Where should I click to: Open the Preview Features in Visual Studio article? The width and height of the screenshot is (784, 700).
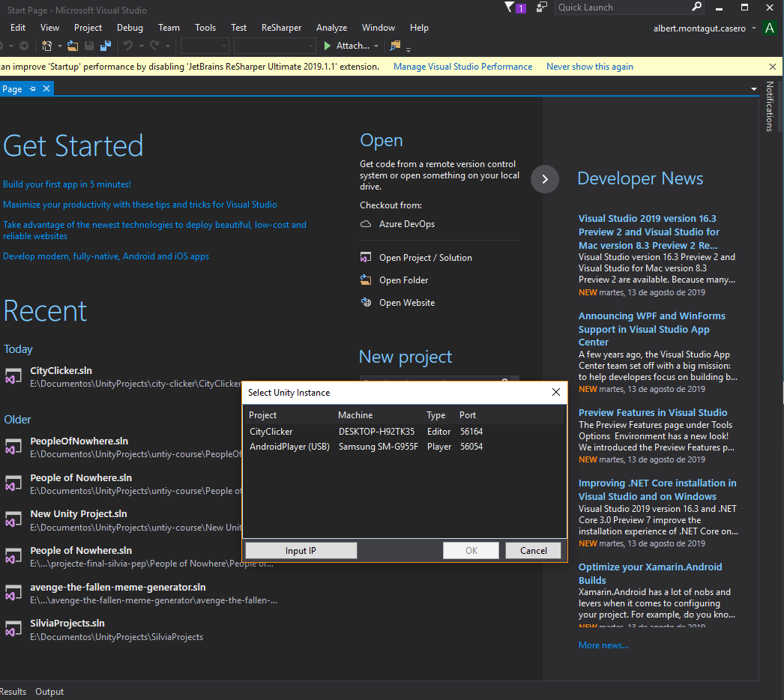pyautogui.click(x=653, y=412)
